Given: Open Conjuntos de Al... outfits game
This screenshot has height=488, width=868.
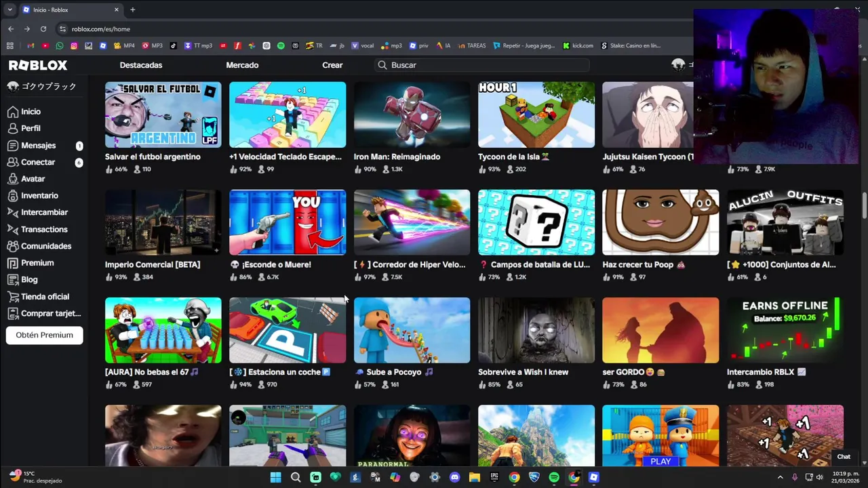Looking at the screenshot, I should 785,222.
